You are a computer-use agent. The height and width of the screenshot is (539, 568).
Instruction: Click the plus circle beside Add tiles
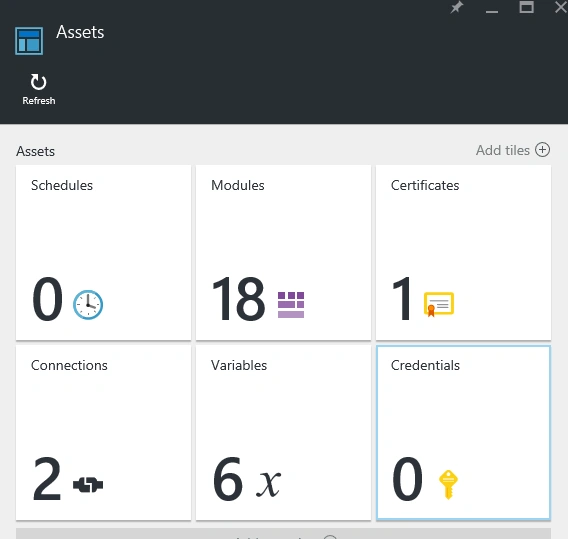[542, 150]
